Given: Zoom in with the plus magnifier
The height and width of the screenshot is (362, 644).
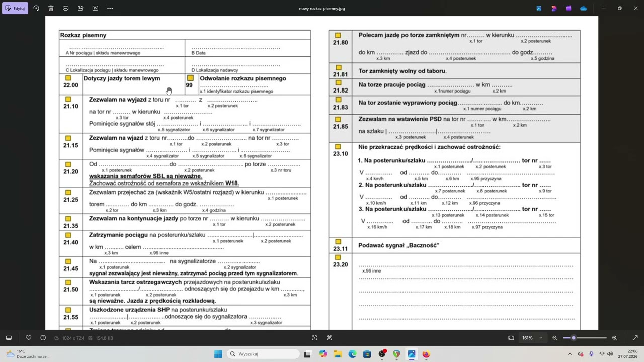Looking at the screenshot, I should 614,338.
